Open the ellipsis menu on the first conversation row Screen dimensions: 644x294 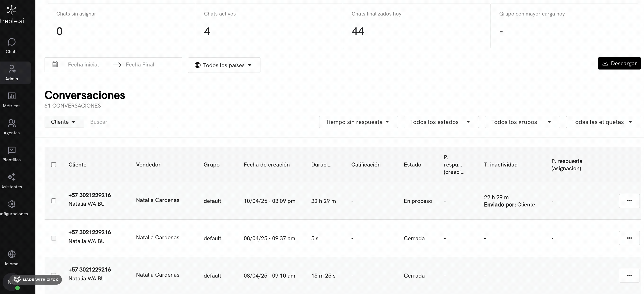629,201
